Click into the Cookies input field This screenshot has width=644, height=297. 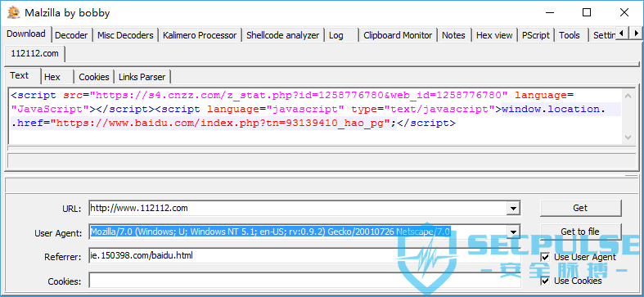304,280
